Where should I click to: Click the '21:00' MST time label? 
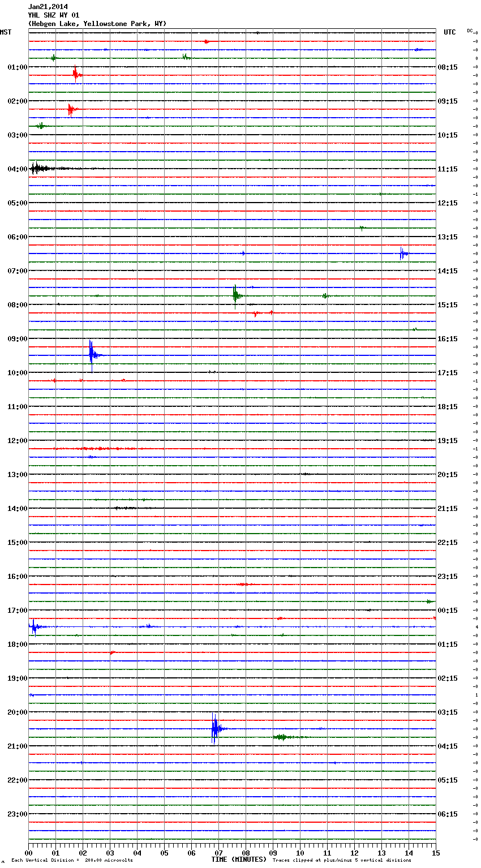pyautogui.click(x=18, y=746)
